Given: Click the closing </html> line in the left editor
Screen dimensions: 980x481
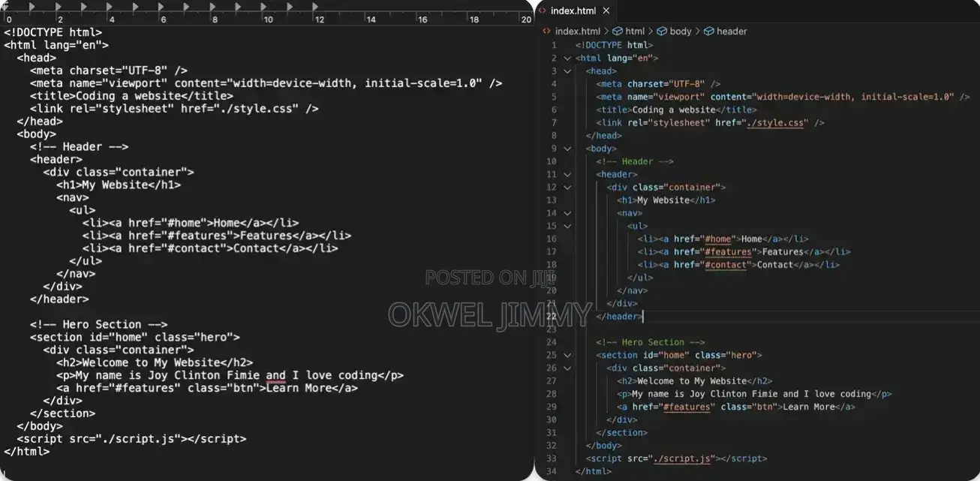Looking at the screenshot, I should click(27, 452).
